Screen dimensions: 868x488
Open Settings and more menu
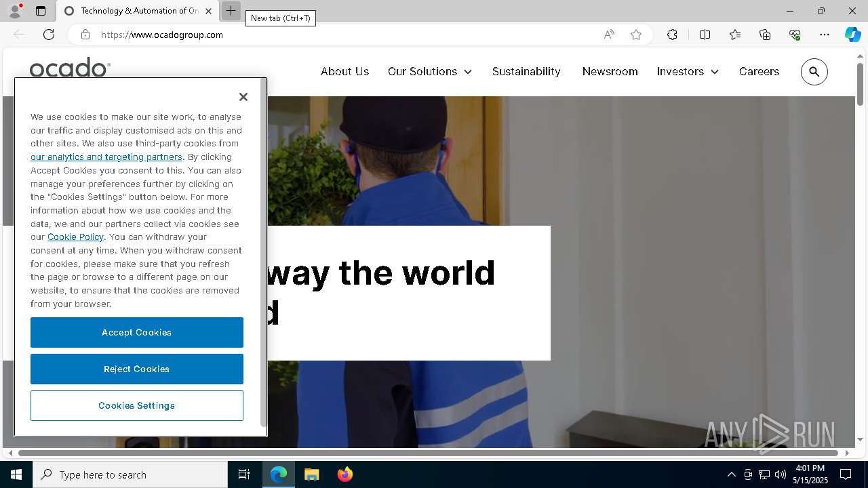click(825, 35)
